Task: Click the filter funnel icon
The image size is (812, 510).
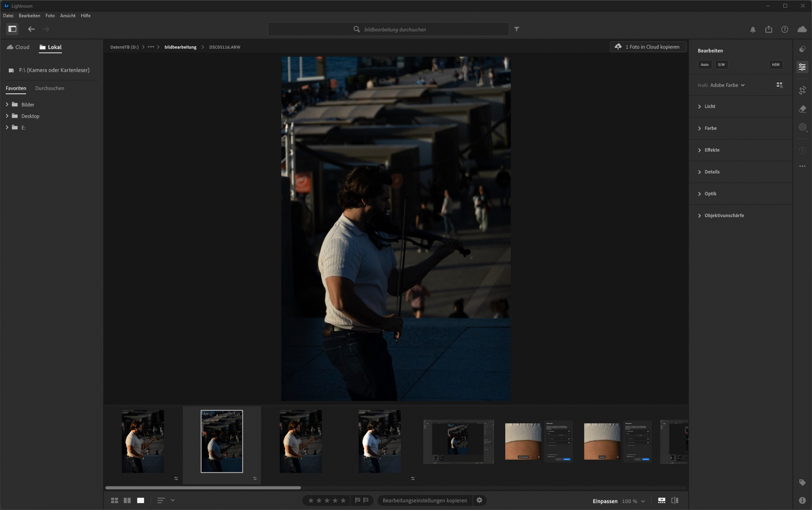Action: click(516, 29)
